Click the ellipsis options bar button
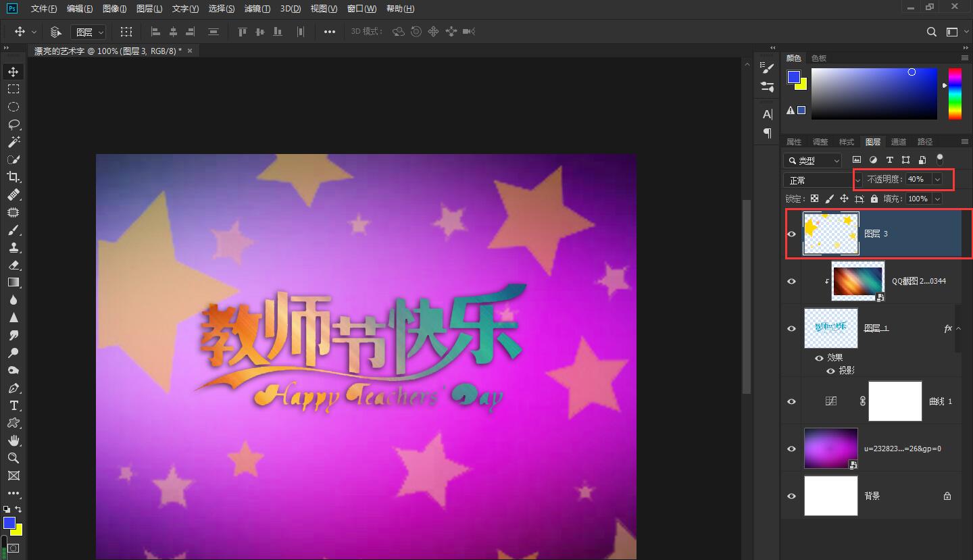The image size is (973, 560). [329, 31]
